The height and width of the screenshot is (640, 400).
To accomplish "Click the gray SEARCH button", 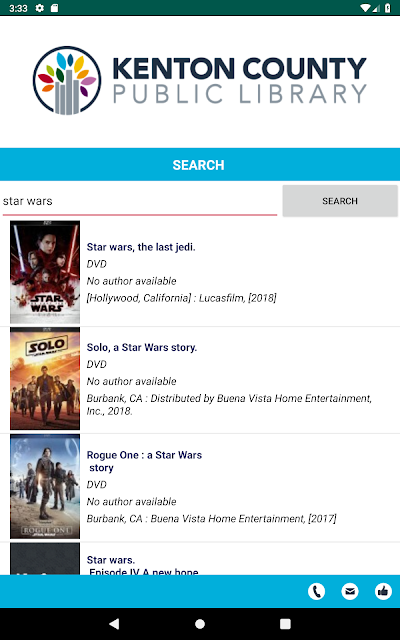I will click(x=340, y=201).
